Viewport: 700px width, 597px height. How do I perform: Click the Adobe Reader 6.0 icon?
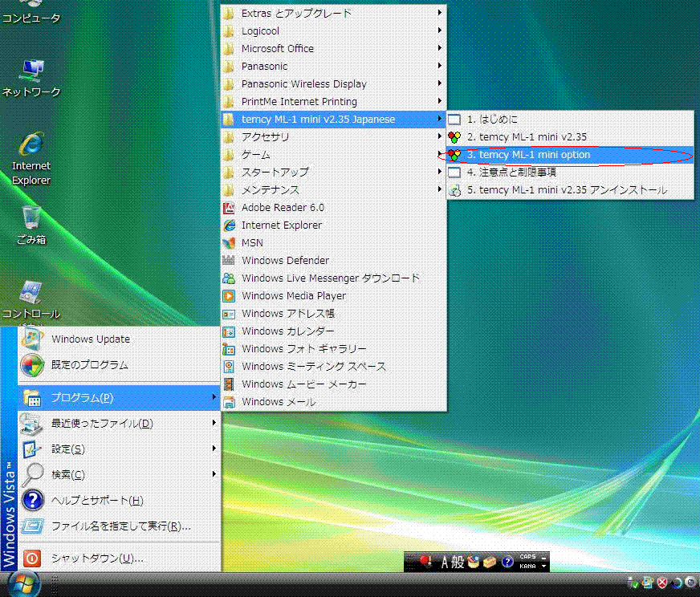(x=229, y=208)
